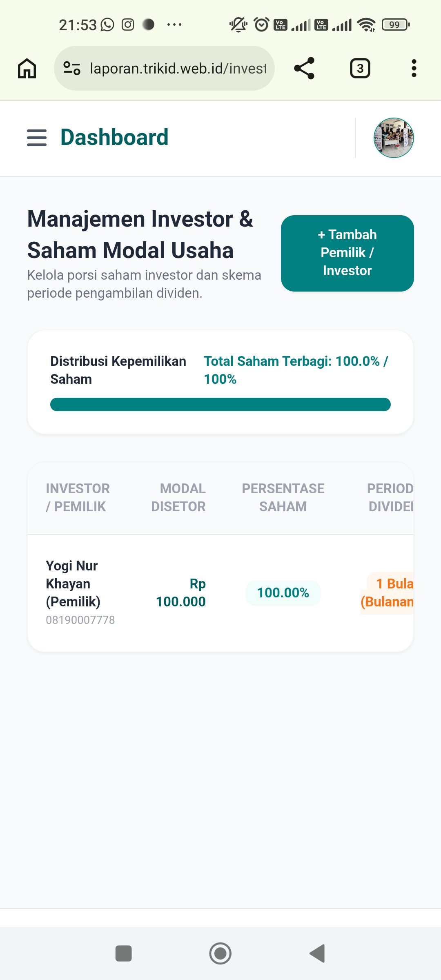
Task: Open the browser three-dot overflow menu
Action: click(x=414, y=68)
